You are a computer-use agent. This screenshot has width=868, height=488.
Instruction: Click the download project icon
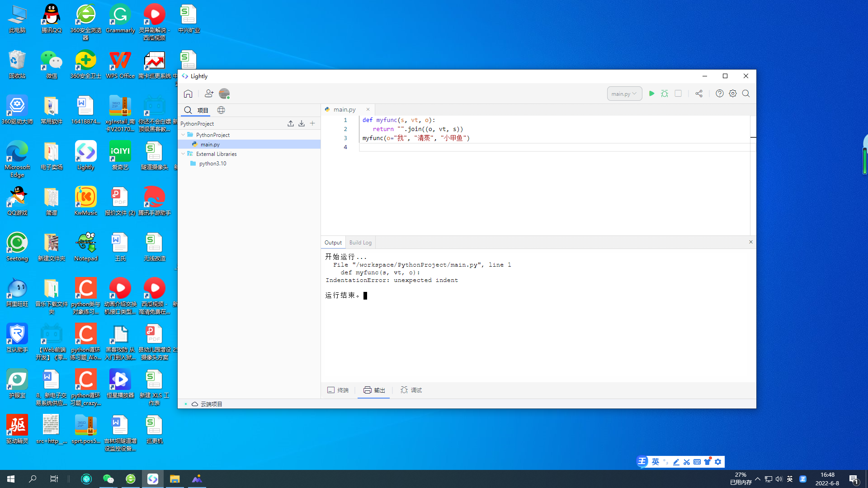tap(302, 123)
